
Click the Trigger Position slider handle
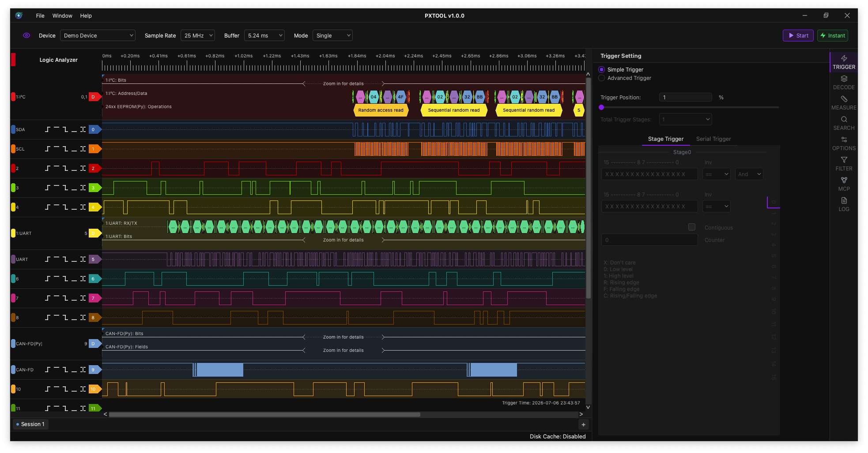(x=601, y=107)
